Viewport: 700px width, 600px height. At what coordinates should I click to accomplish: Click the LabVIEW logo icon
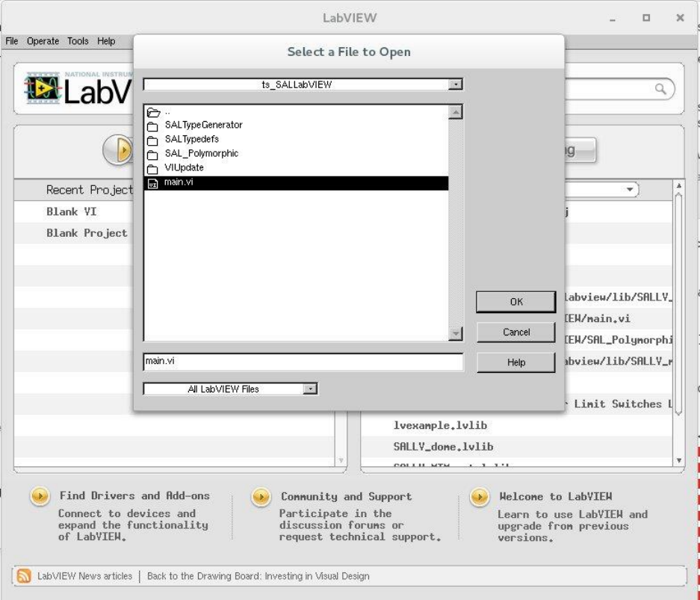point(43,88)
